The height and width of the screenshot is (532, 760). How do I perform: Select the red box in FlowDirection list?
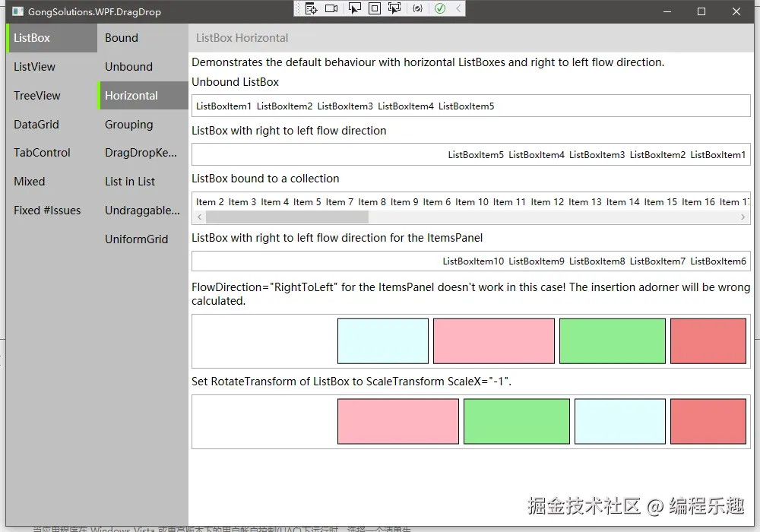708,341
